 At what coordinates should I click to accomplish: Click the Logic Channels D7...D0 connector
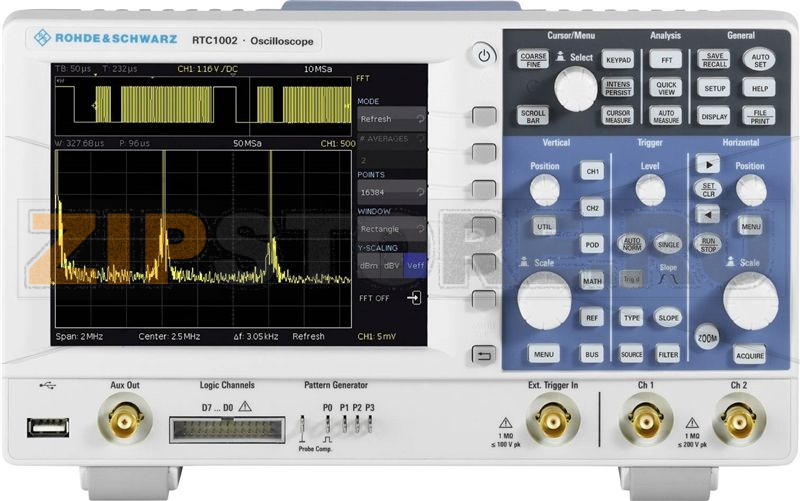coord(227,430)
